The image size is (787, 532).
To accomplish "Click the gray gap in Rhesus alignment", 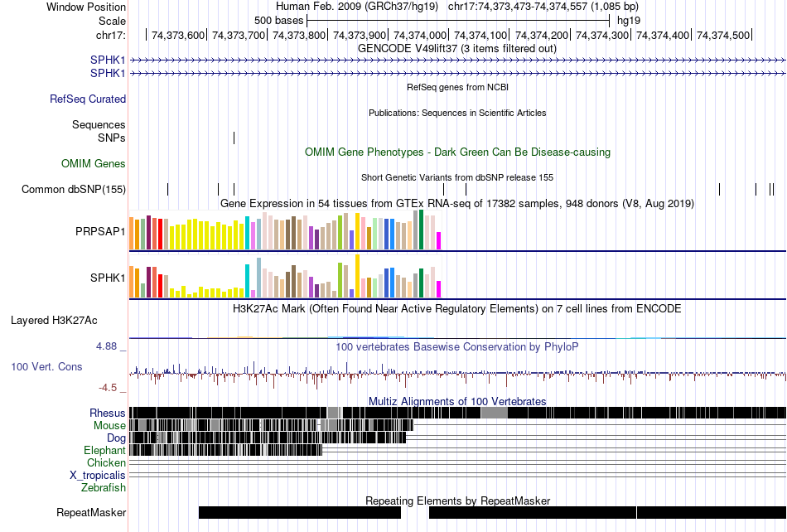I will click(x=494, y=413).
